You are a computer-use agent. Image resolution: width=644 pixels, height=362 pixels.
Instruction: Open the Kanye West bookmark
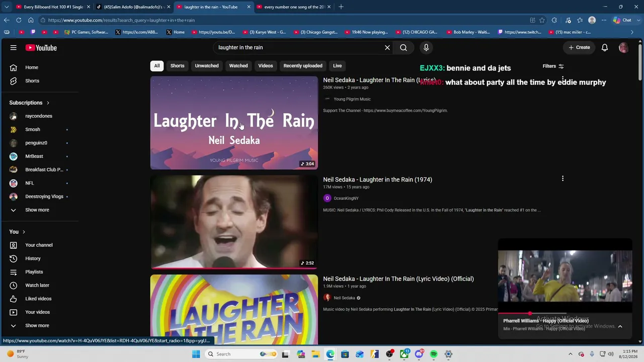click(264, 32)
